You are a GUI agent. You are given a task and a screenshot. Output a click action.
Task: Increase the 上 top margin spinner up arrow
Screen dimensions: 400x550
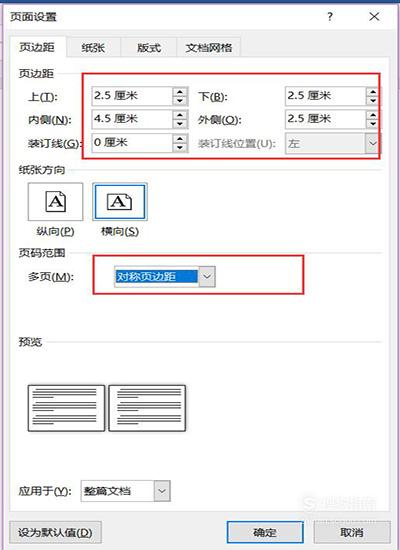180,92
